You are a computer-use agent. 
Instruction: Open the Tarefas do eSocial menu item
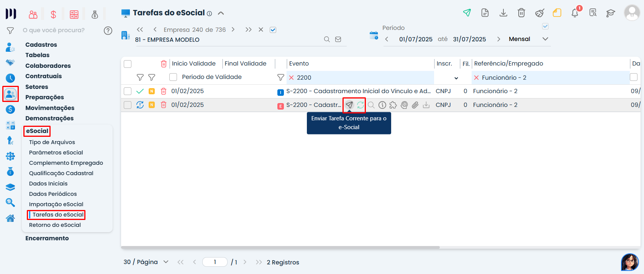[57, 215]
